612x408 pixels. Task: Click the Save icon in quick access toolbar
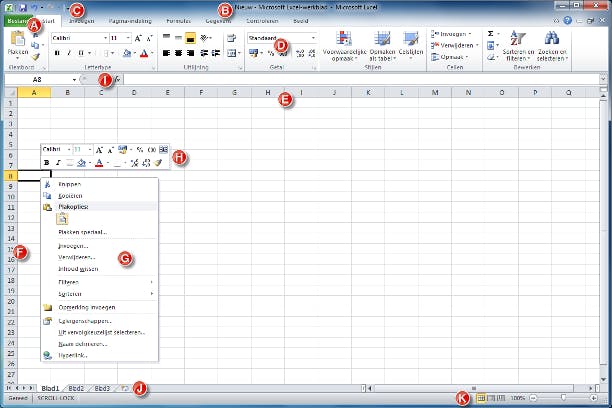pyautogui.click(x=23, y=7)
